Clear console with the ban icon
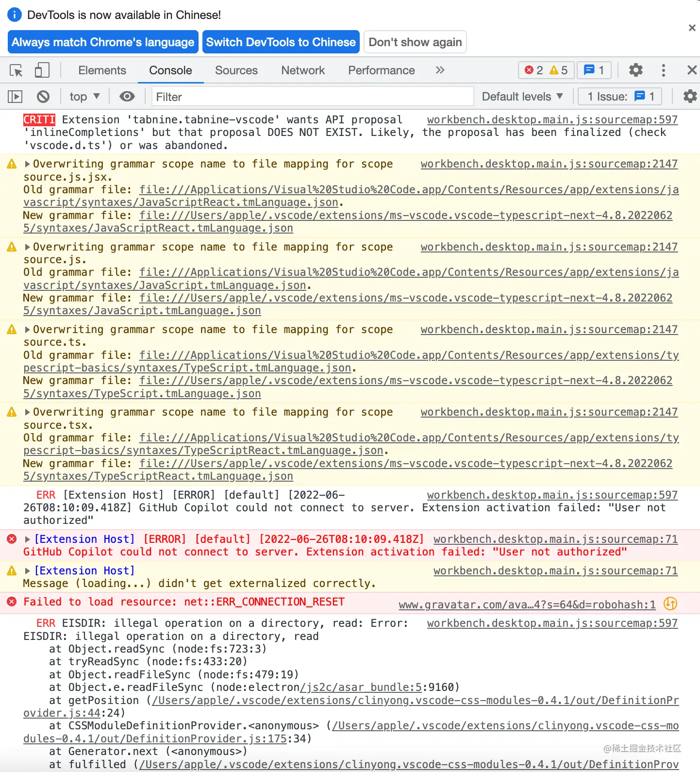The height and width of the screenshot is (772, 700). (43, 97)
